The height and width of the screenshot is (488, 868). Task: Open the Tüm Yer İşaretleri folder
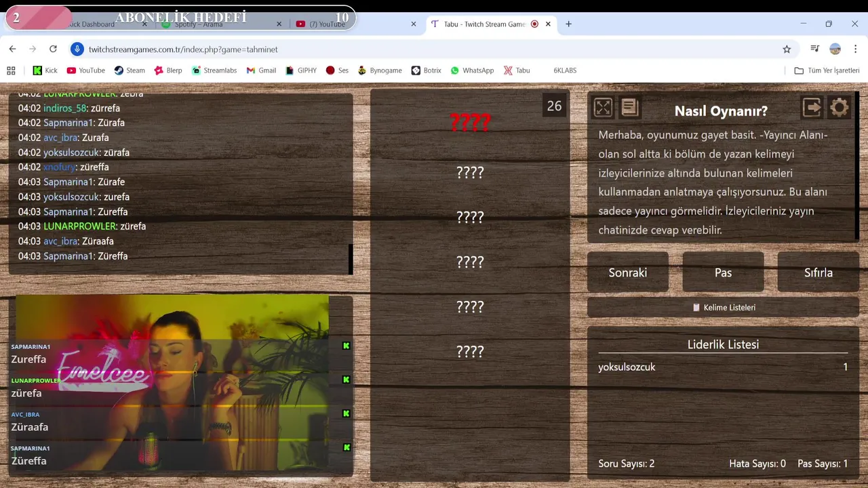click(x=827, y=70)
